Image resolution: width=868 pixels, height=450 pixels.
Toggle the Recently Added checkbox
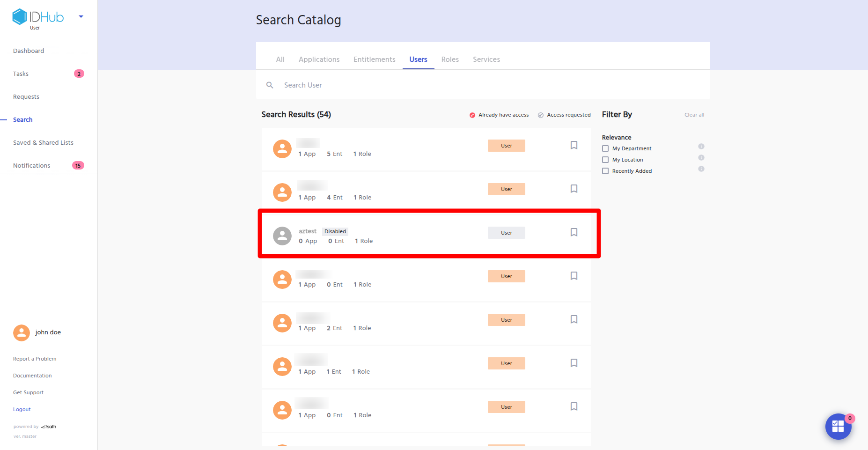605,171
